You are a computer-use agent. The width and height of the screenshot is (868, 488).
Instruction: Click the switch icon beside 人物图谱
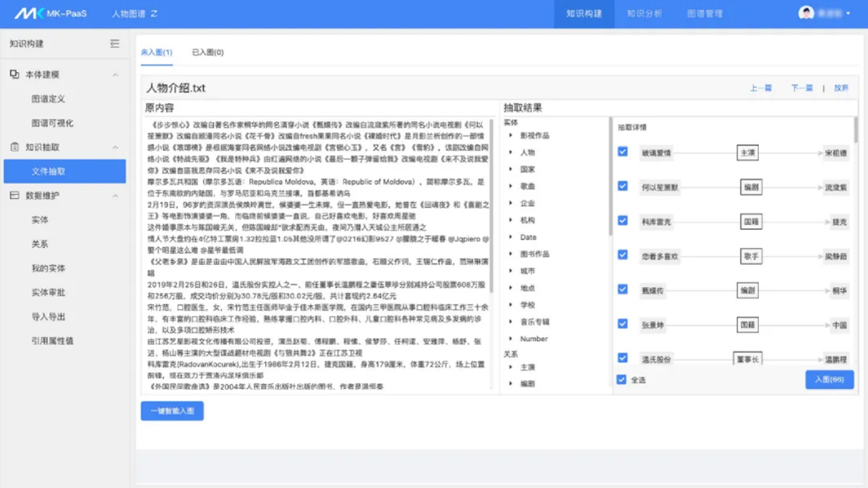tap(154, 14)
